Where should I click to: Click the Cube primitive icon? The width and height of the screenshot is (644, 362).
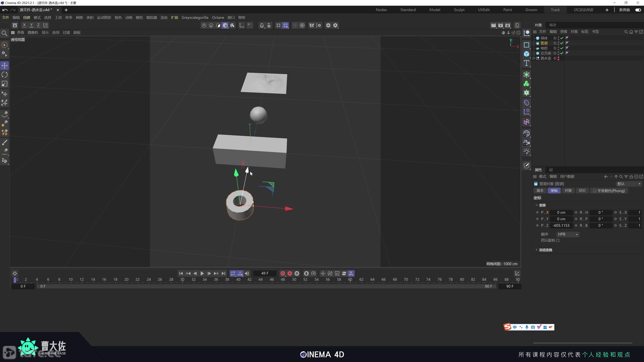tap(526, 54)
